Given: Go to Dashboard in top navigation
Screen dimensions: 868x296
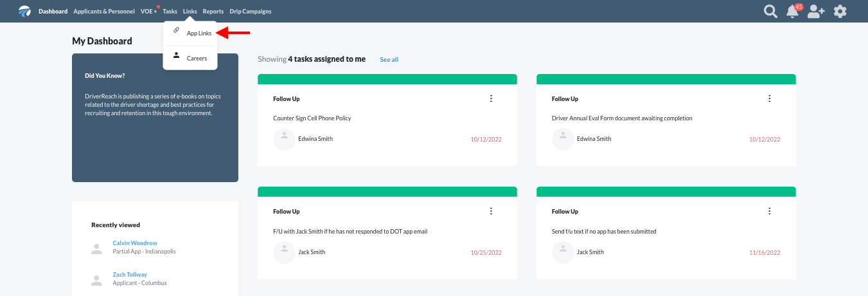Looking at the screenshot, I should (x=53, y=12).
